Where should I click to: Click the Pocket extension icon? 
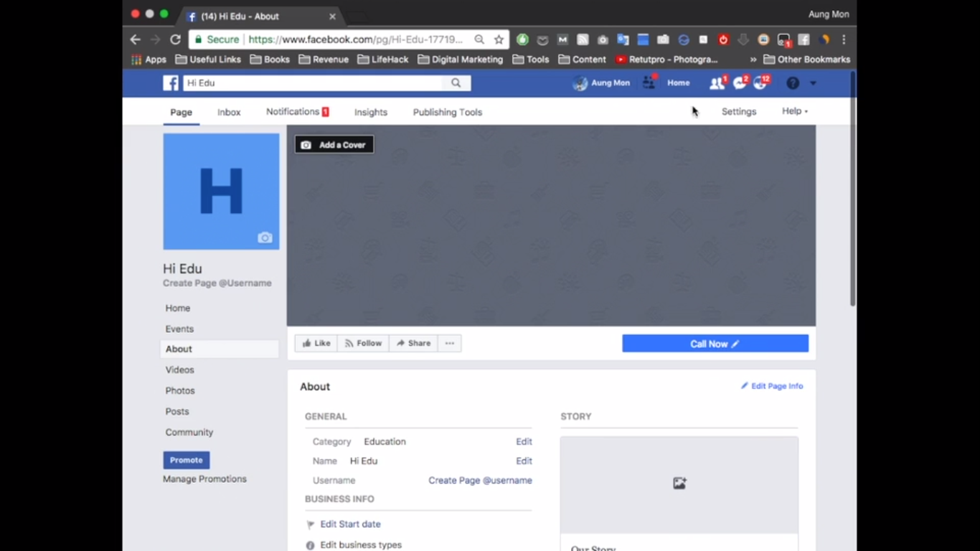click(542, 39)
